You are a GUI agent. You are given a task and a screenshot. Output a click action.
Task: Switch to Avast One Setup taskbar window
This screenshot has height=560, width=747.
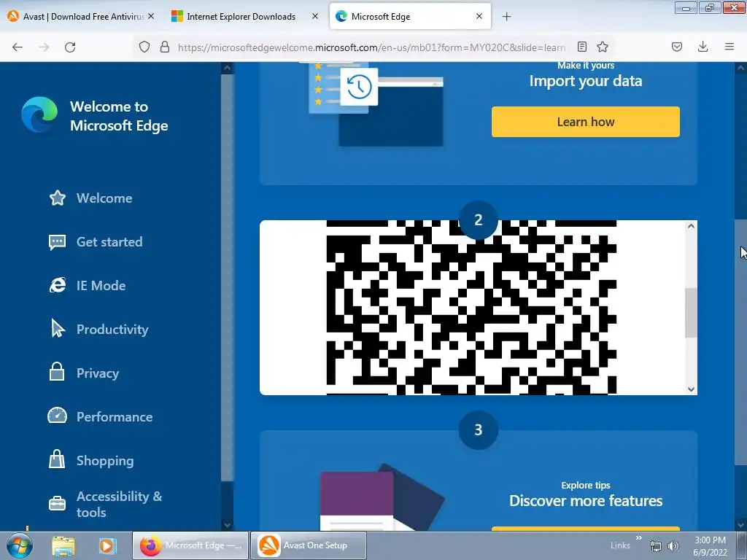(x=309, y=545)
